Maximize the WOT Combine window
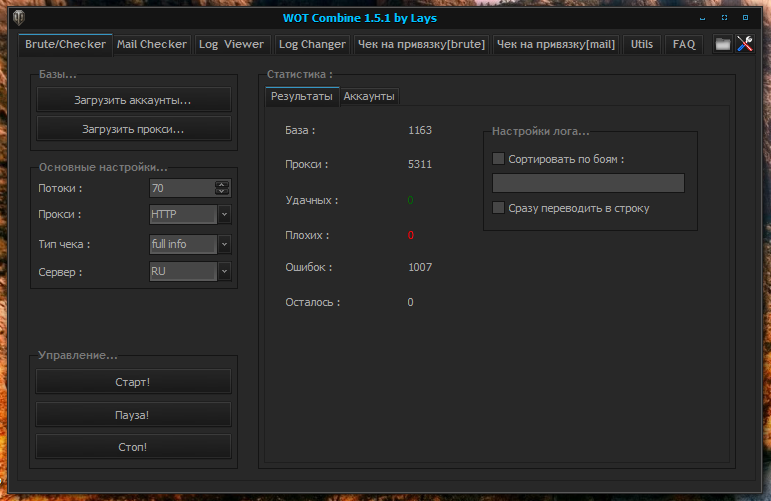771x501 pixels. pyautogui.click(x=724, y=18)
